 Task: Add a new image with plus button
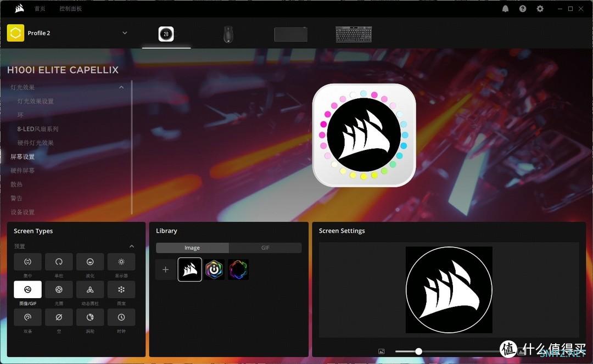tap(165, 270)
